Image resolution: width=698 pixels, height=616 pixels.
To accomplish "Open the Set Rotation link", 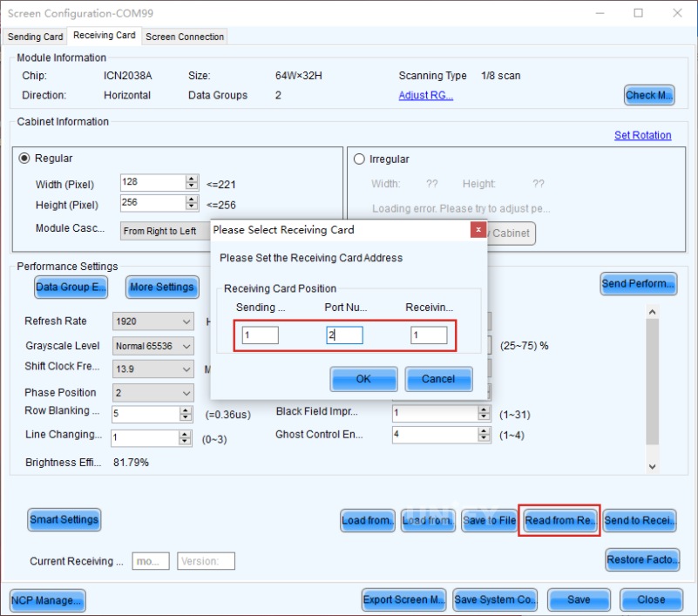I will (x=642, y=135).
